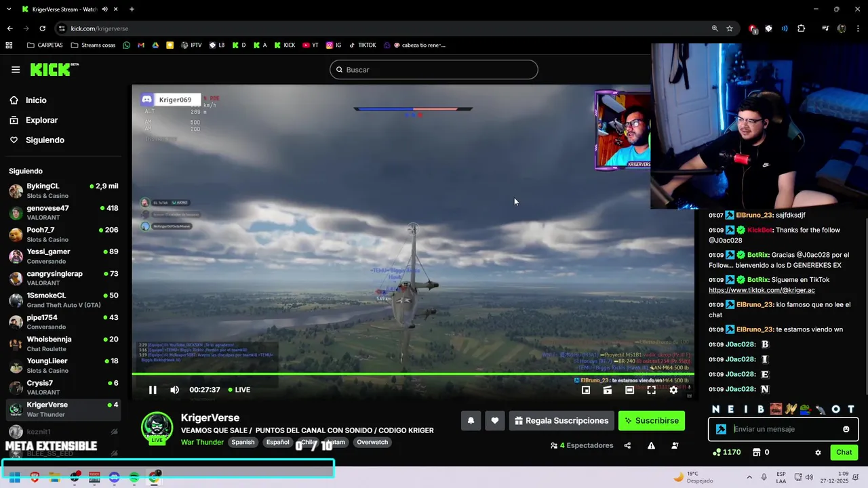Open the YT YouTube bookmark
This screenshot has height=488, width=868.
pyautogui.click(x=311, y=45)
